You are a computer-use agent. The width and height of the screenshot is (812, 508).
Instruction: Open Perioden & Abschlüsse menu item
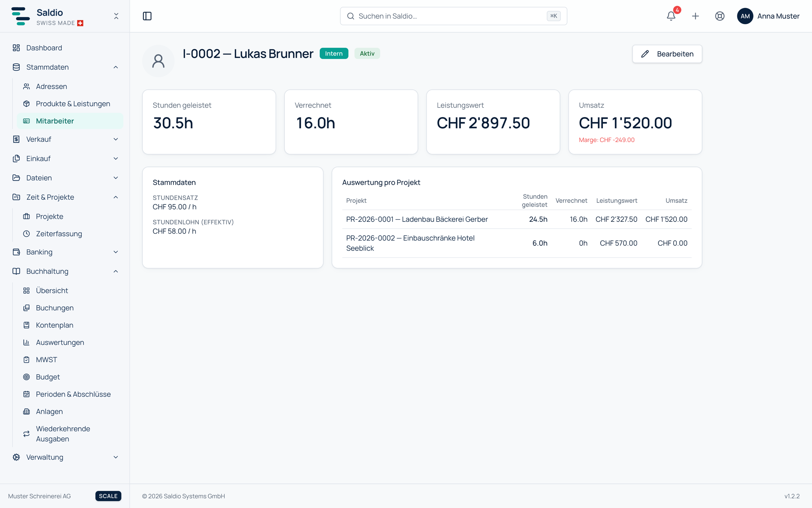tap(70, 394)
